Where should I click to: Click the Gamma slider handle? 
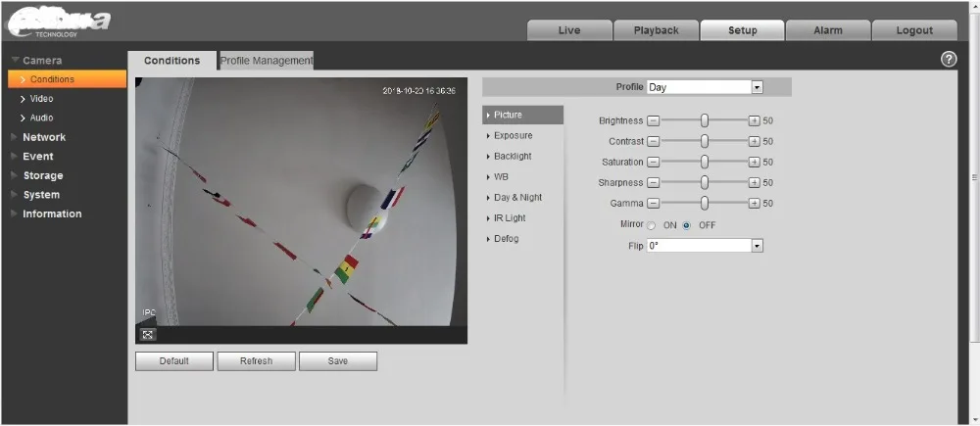(705, 203)
